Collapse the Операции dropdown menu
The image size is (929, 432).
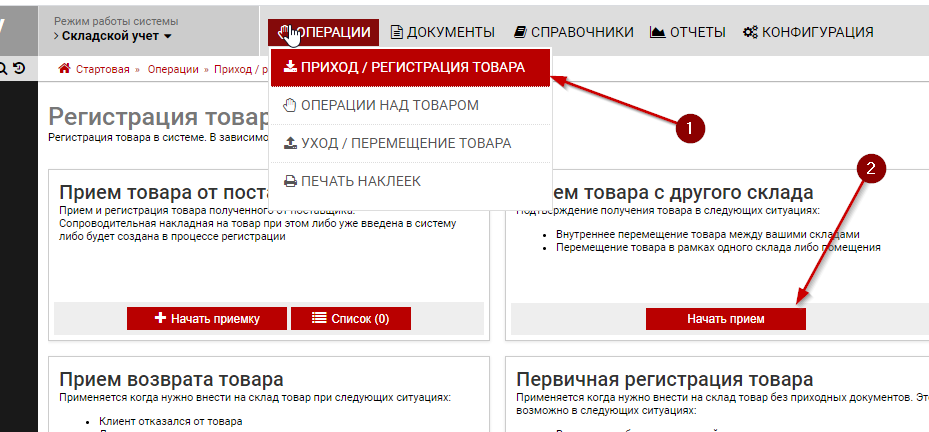(324, 32)
